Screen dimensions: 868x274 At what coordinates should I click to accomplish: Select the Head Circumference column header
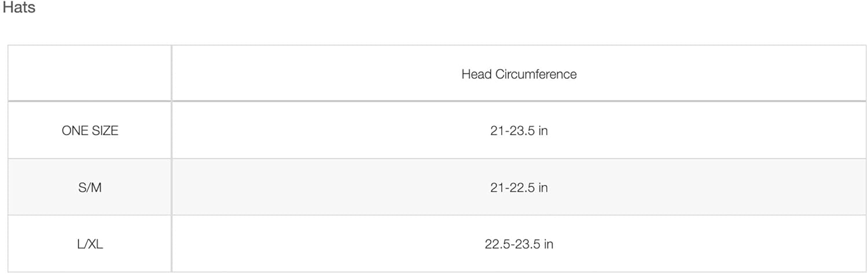[518, 74]
